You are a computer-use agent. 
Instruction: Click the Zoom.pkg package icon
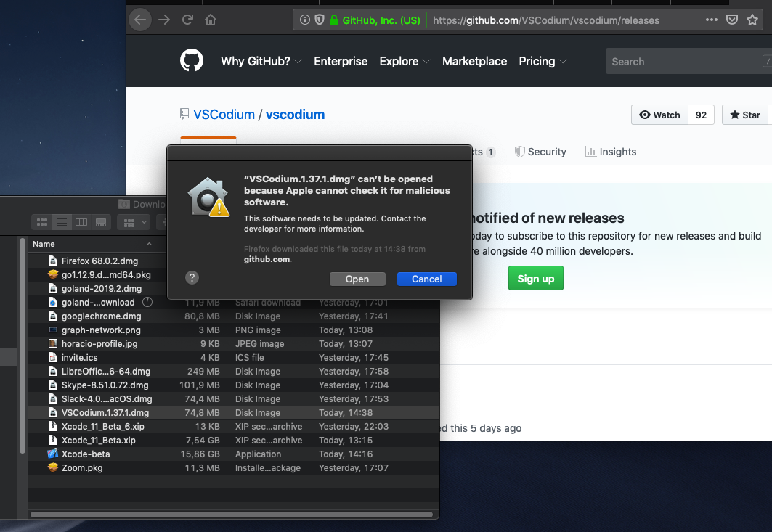(53, 467)
